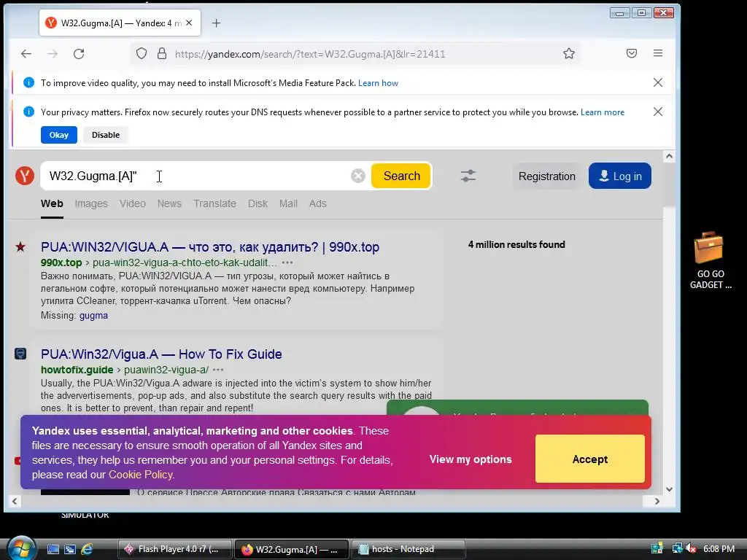Click the 4 million results found text
The image size is (747, 560).
(x=516, y=245)
